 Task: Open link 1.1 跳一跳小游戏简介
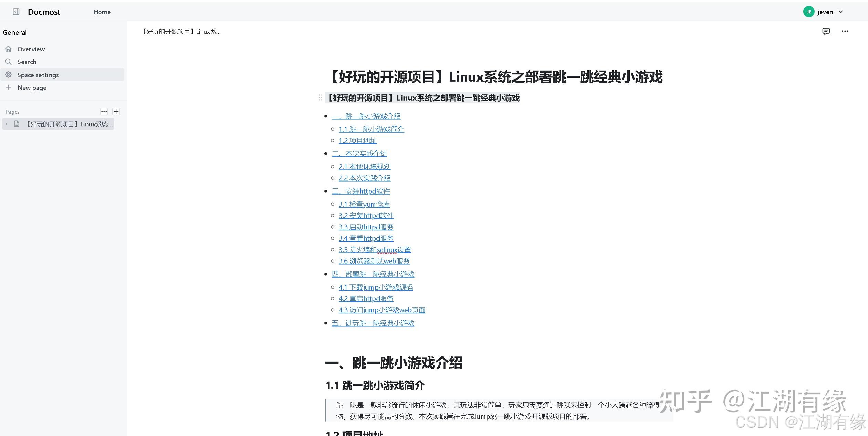[x=371, y=129]
